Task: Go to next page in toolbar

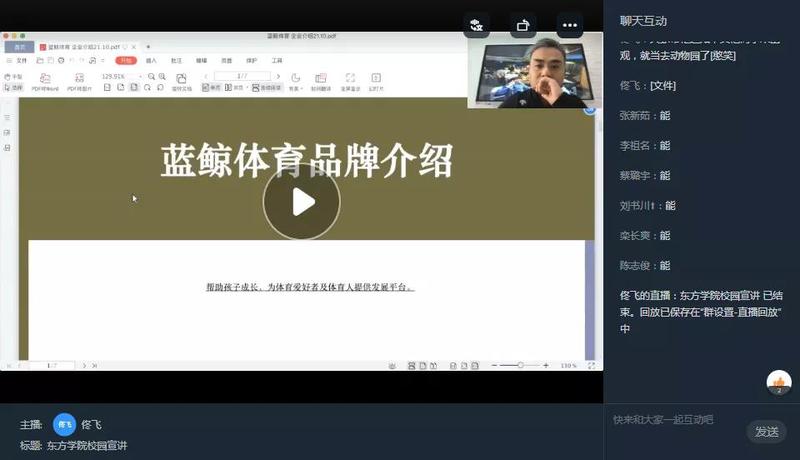Action: pyautogui.click(x=278, y=76)
